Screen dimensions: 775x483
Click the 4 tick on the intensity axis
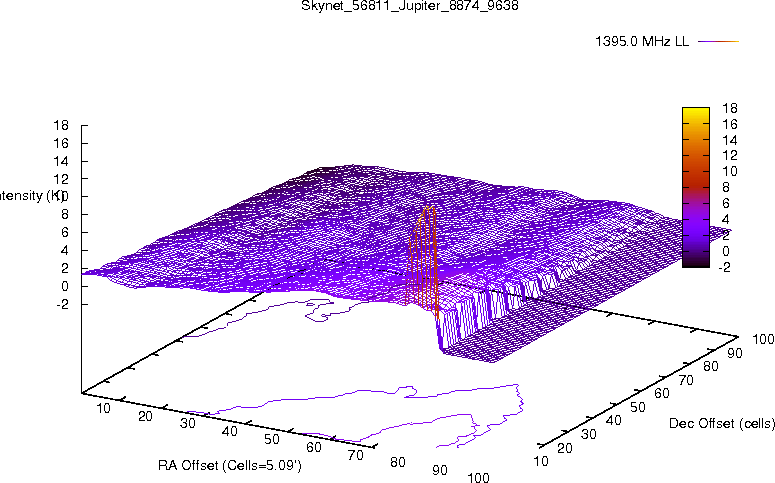point(65,251)
